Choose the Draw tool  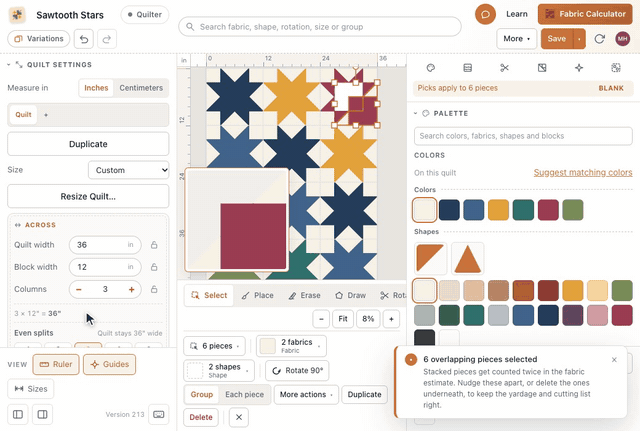(x=351, y=295)
